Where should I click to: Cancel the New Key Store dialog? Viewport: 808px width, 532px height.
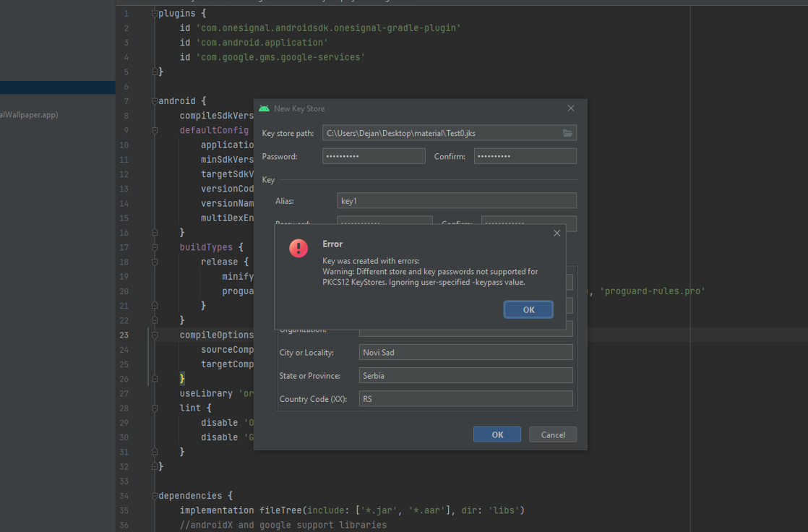(x=553, y=434)
